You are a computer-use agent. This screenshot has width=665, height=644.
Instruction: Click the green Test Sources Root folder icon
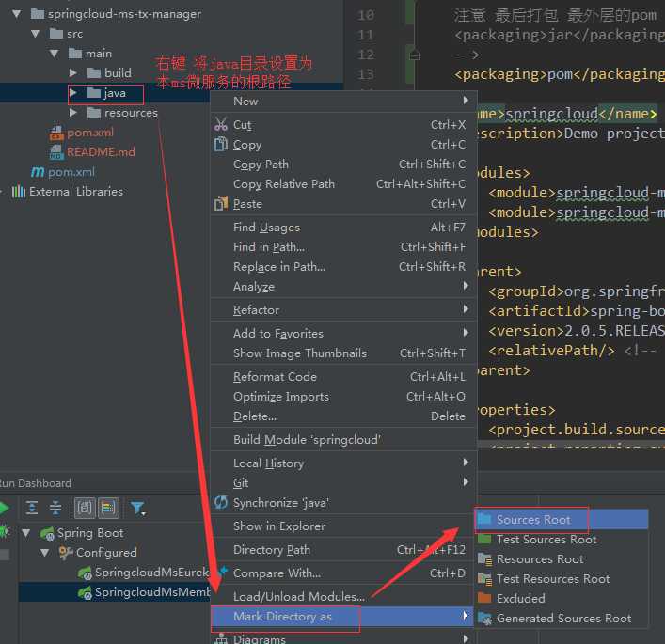(483, 539)
